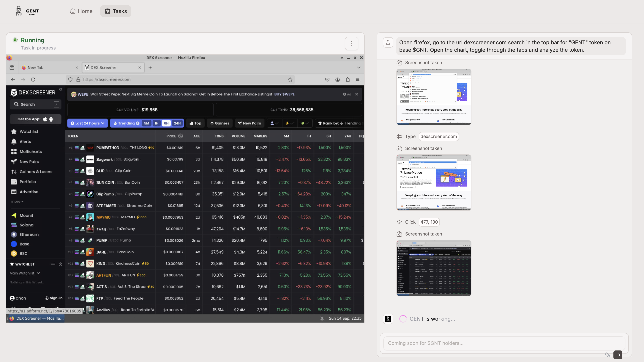The image size is (644, 362).
Task: Open Multicharts grid icon in sidebar
Action: [x=14, y=152]
